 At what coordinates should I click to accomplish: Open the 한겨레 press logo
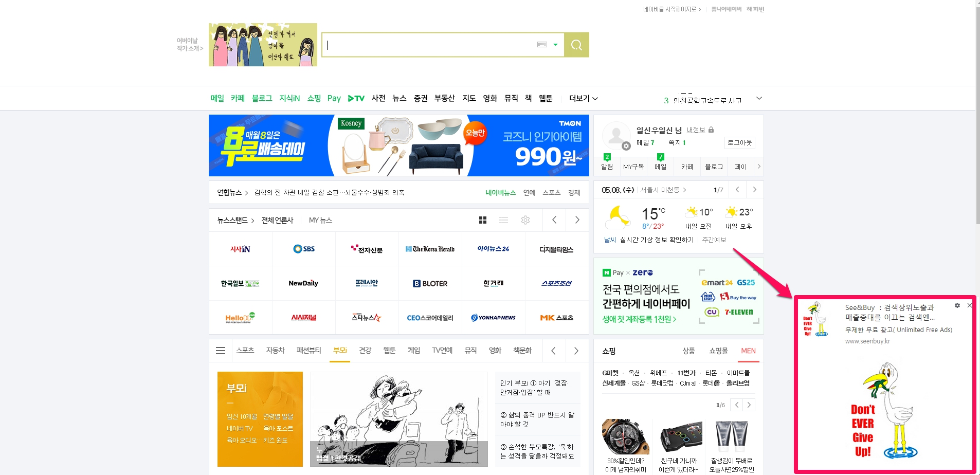(x=494, y=283)
